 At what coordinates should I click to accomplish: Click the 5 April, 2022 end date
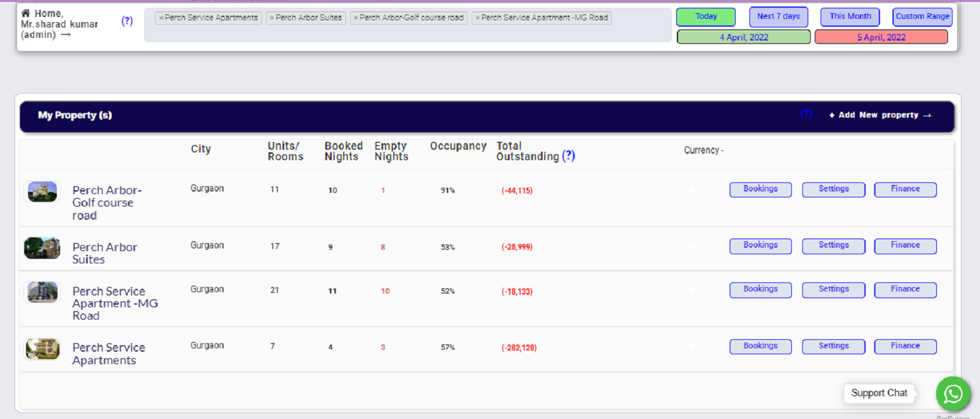881,37
